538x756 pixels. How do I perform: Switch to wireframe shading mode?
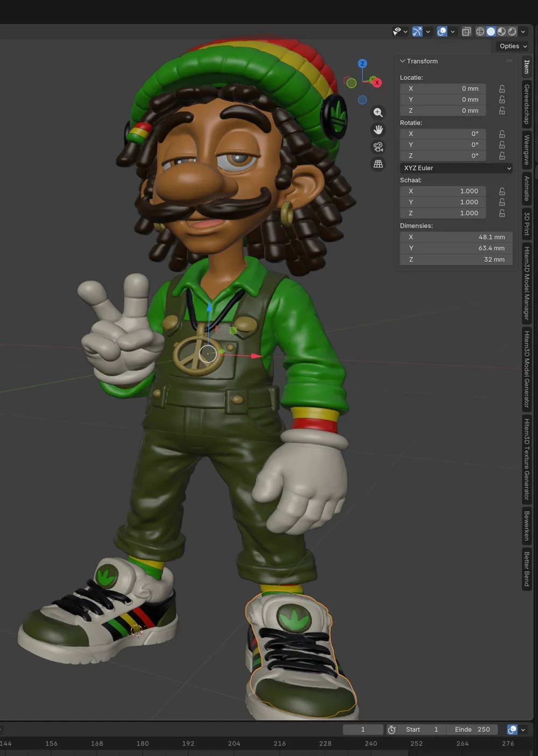480,32
